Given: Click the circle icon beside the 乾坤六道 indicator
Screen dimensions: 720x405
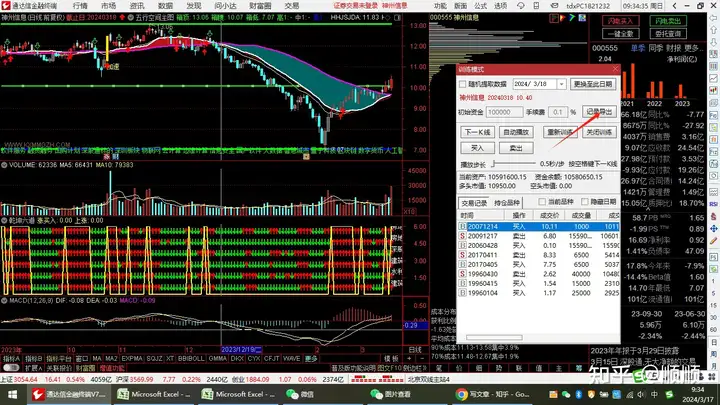Looking at the screenshot, I should point(4,220).
